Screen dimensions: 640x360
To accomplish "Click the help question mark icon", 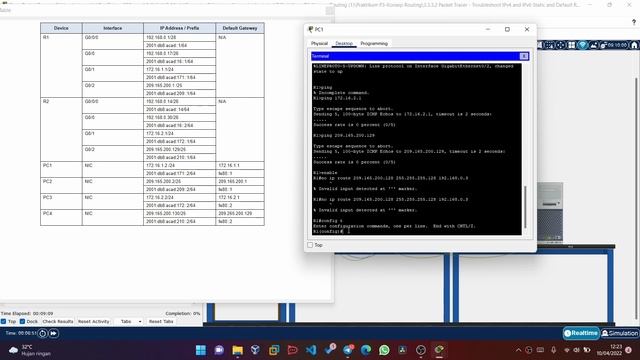I will [x=634, y=22].
